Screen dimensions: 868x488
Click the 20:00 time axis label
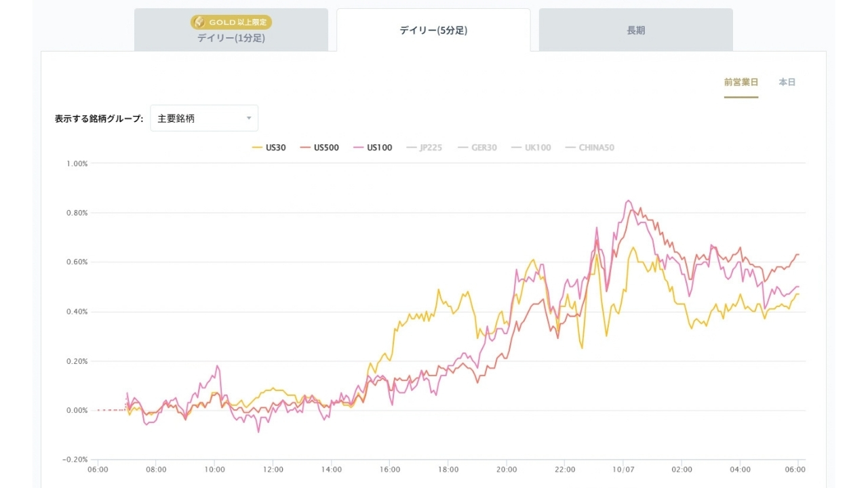(x=507, y=469)
